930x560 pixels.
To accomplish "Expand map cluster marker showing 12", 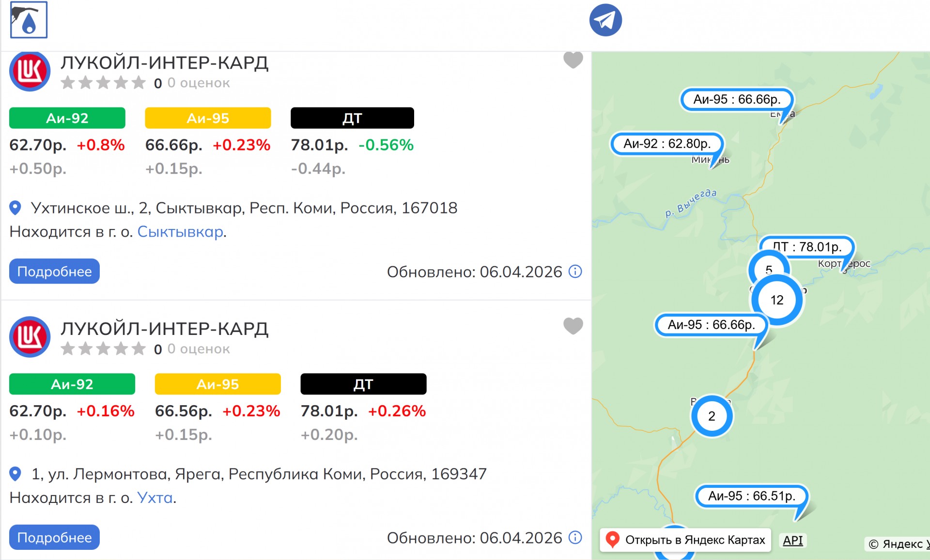I will pyautogui.click(x=777, y=300).
